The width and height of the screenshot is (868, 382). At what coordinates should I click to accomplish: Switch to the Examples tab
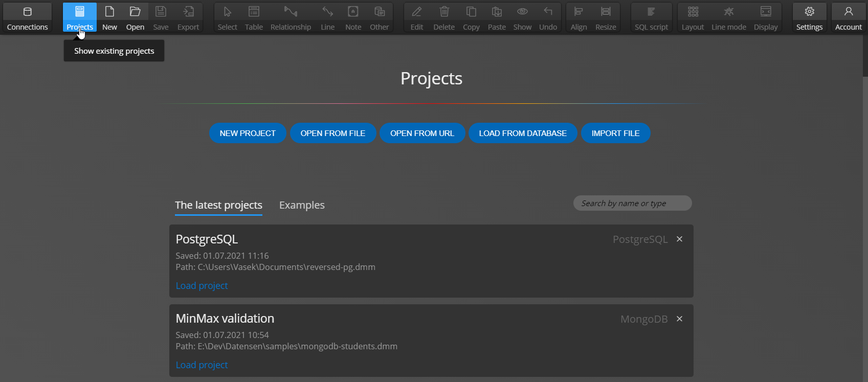302,205
